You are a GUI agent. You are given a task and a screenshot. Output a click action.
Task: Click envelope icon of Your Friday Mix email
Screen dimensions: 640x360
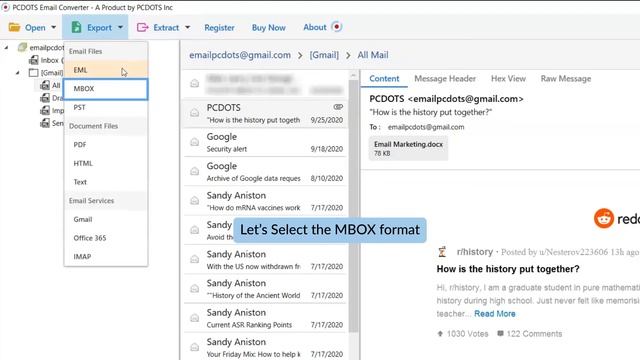pyautogui.click(x=195, y=347)
